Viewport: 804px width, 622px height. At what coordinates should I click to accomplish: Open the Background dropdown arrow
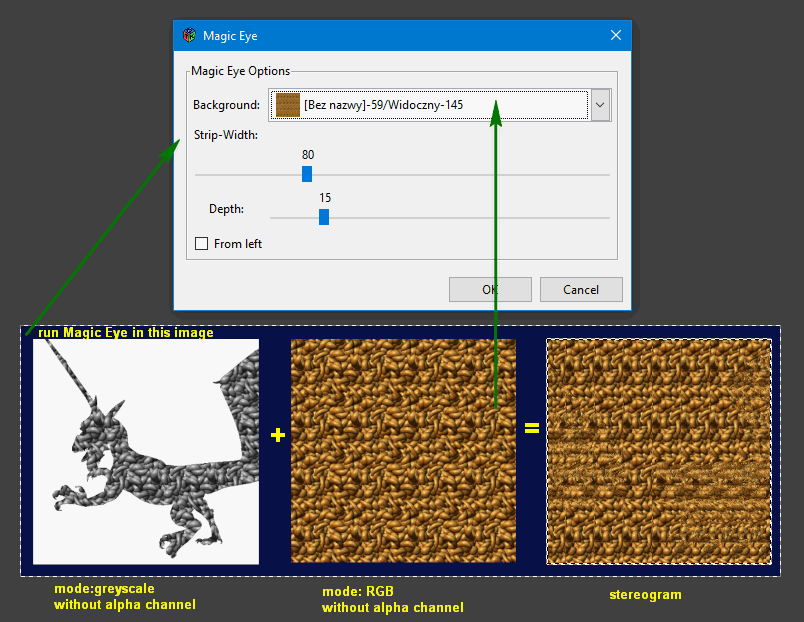(600, 105)
